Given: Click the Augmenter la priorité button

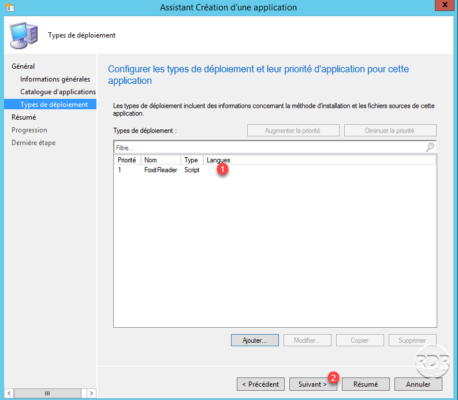Looking at the screenshot, I should [x=293, y=131].
